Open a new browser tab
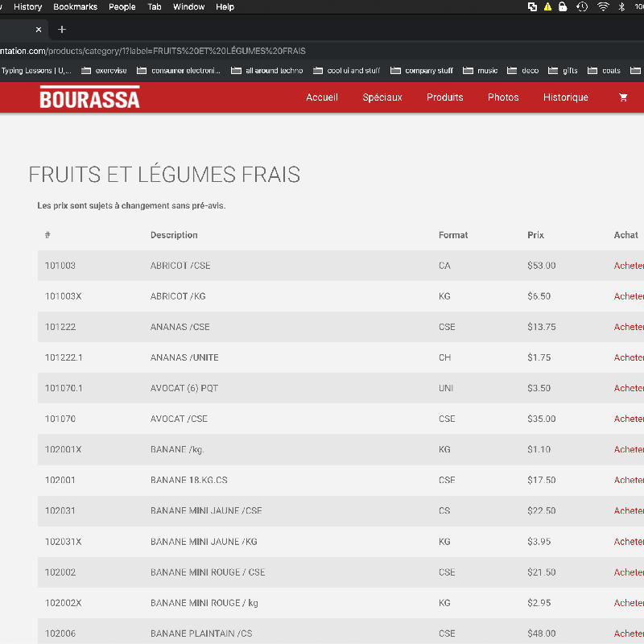The height and width of the screenshot is (644, 644). [62, 30]
